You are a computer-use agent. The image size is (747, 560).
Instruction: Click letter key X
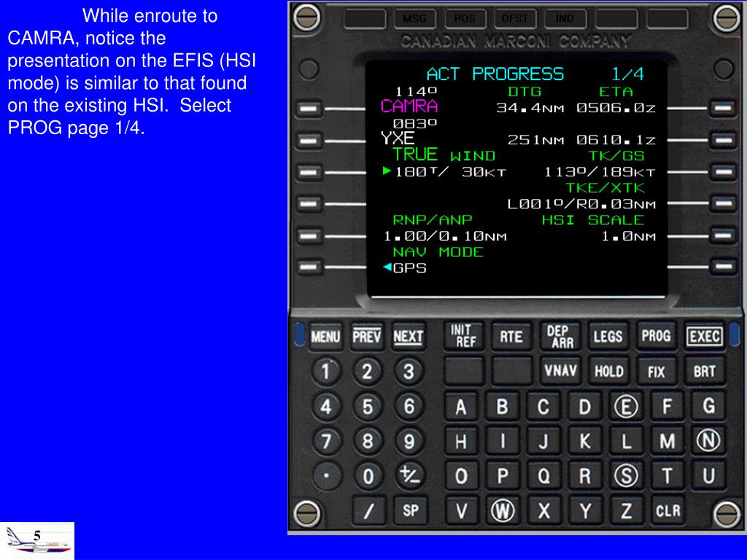(x=543, y=511)
